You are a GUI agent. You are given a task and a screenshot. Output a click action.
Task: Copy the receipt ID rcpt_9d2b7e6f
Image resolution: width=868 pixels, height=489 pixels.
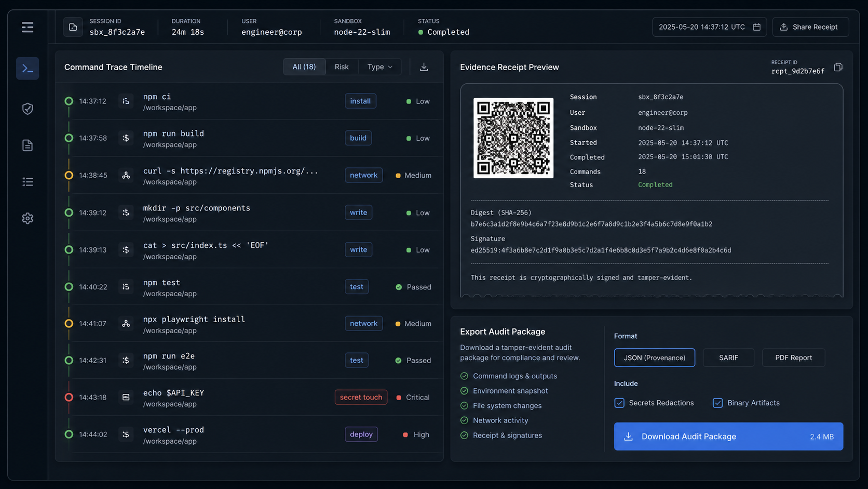[838, 67]
